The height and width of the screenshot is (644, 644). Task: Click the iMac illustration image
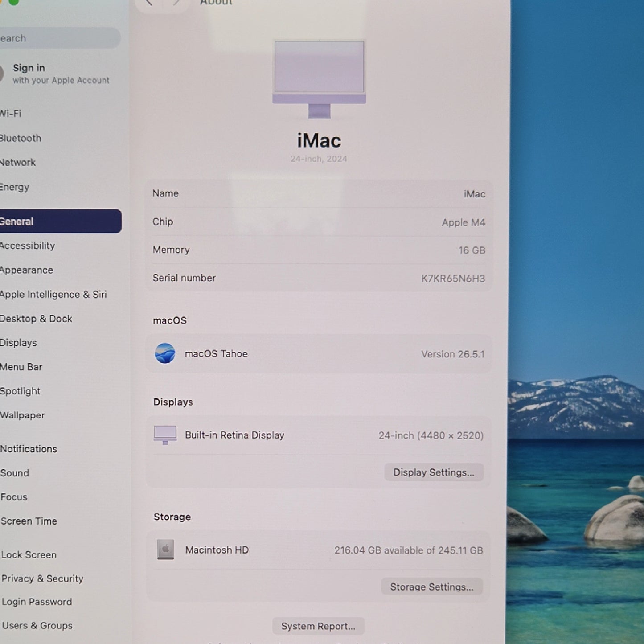(319, 79)
